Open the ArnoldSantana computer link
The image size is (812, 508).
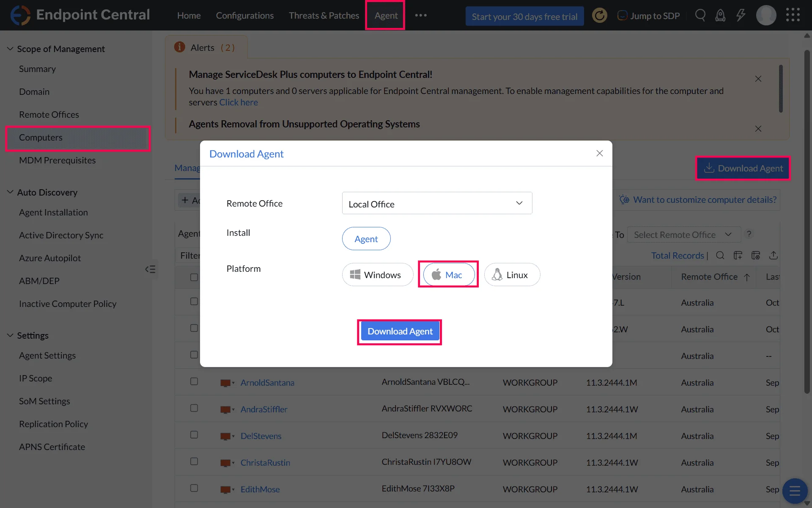click(267, 383)
